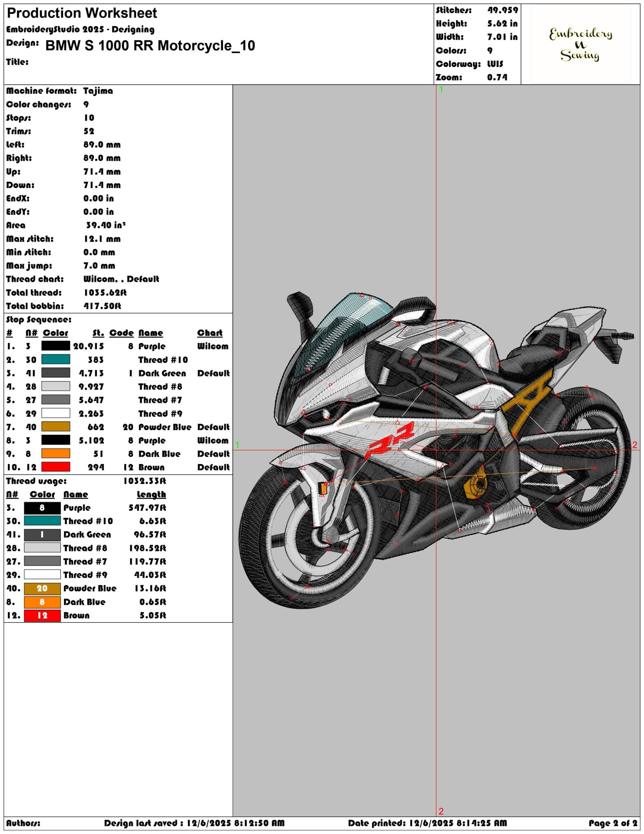
Task: Click the Width value 7.01 in
Action: point(502,37)
